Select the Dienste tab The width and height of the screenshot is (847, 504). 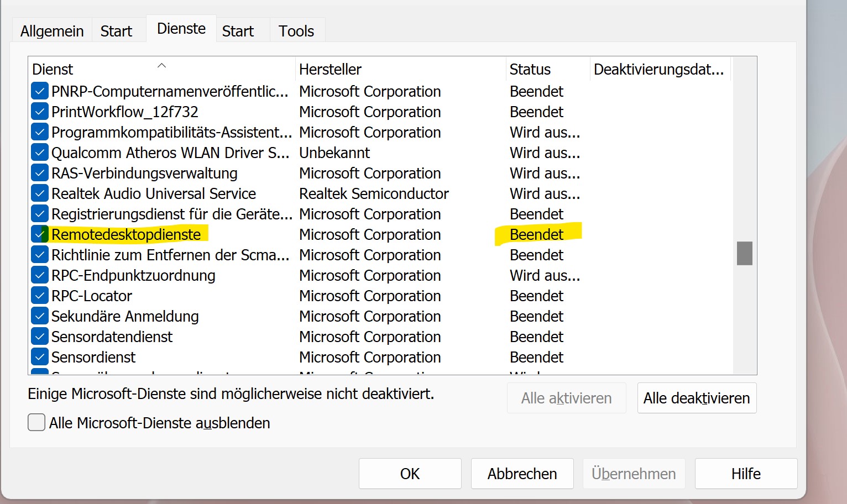pos(181,29)
